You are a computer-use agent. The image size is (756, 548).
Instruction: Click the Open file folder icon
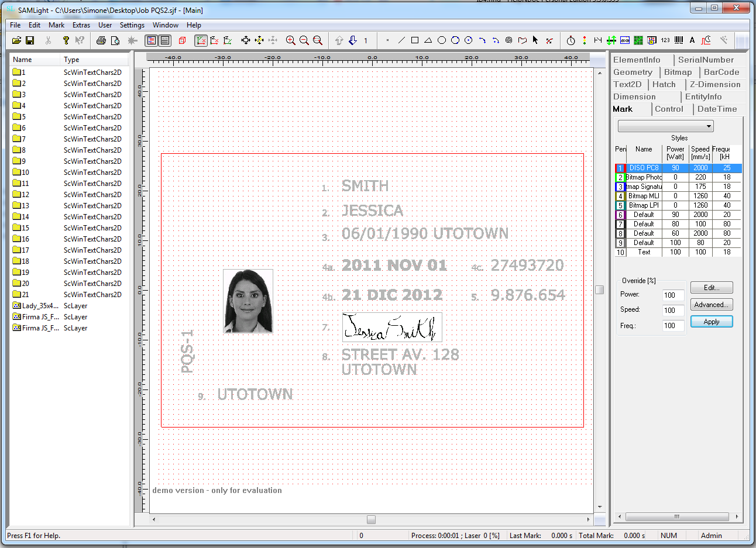(16, 40)
